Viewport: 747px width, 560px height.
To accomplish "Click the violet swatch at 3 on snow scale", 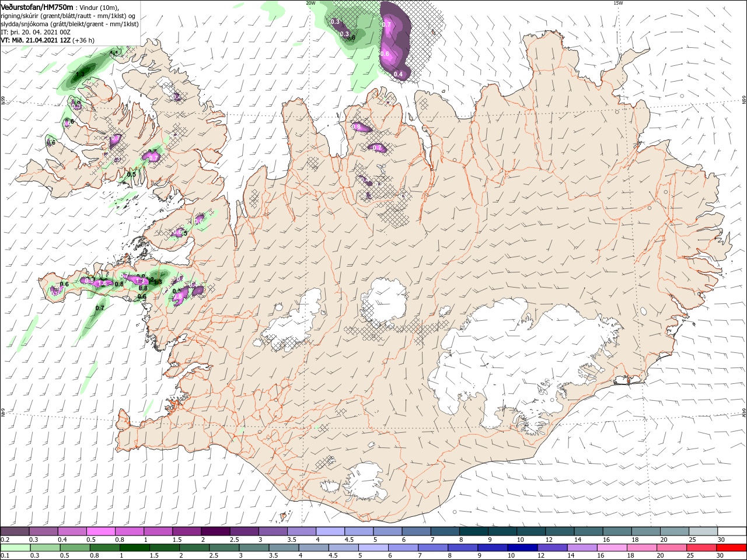I will point(273,531).
